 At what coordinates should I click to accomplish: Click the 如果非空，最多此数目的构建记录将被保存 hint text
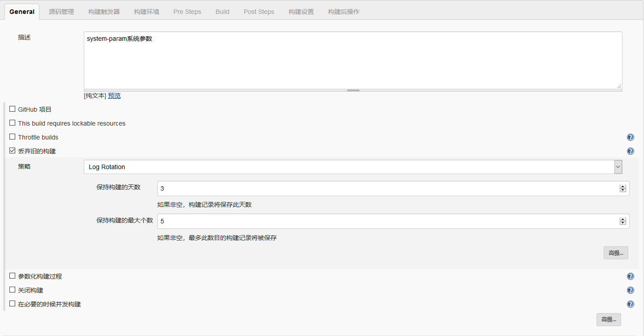point(217,238)
